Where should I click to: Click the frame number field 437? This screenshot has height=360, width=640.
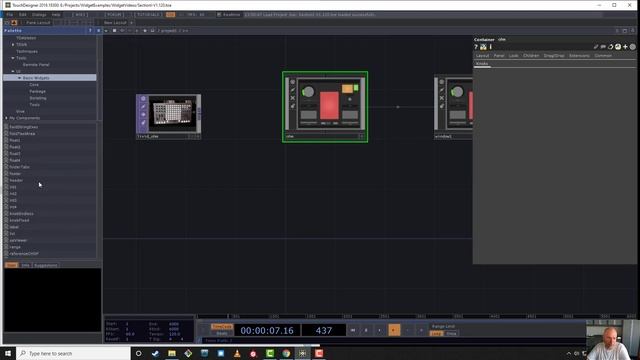324,330
